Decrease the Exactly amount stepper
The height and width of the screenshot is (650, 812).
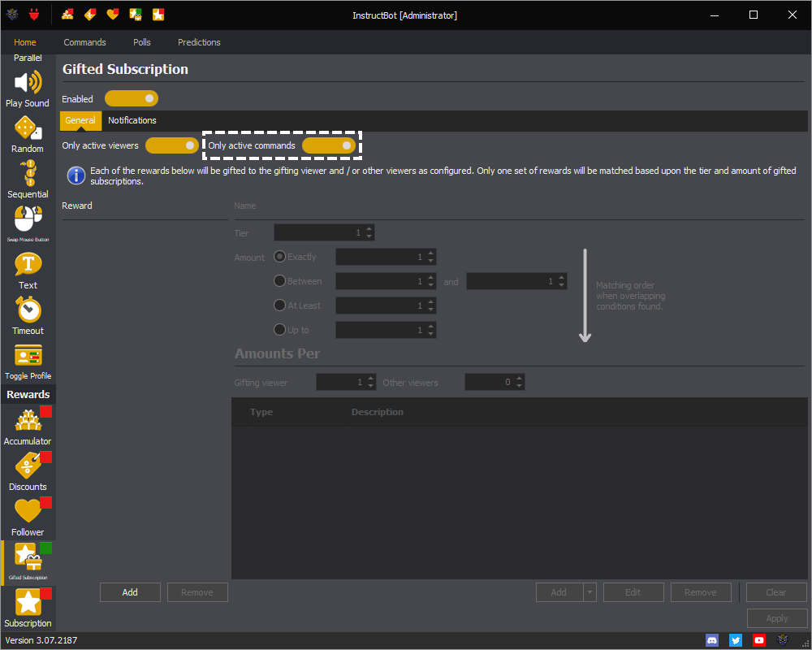tap(431, 261)
